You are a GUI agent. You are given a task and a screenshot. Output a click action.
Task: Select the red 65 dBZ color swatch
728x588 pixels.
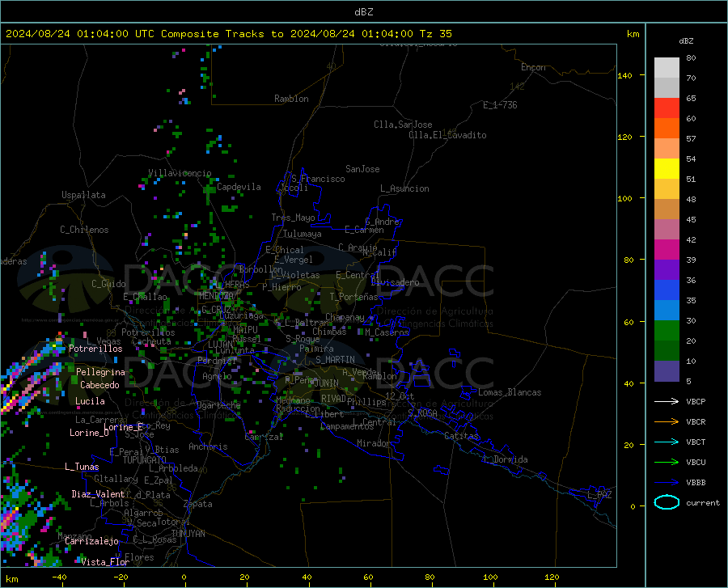point(667,108)
